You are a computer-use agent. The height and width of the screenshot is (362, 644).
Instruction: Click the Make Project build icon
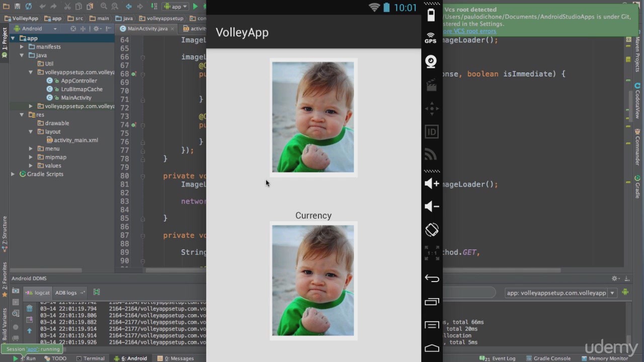154,7
